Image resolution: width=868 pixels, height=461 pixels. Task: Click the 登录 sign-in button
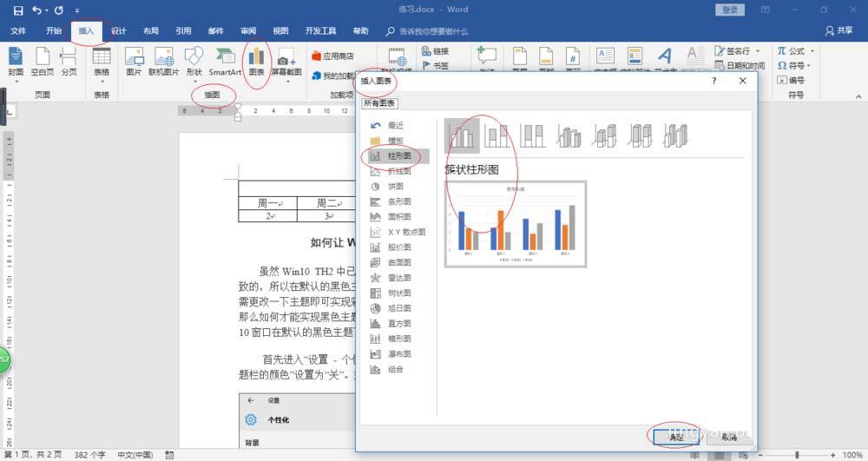[730, 10]
